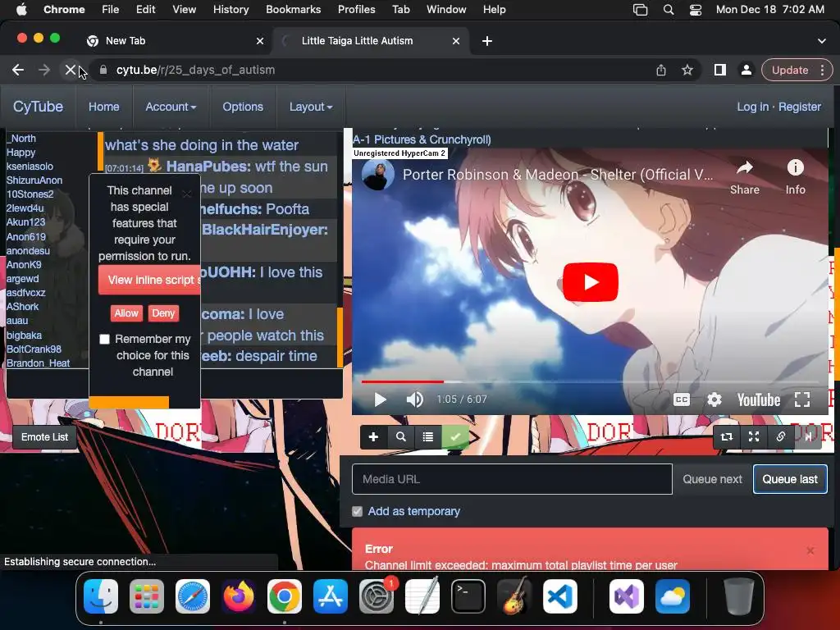Viewport: 840px width, 630px height.
Task: Close the script permission popup
Action: 187,194
